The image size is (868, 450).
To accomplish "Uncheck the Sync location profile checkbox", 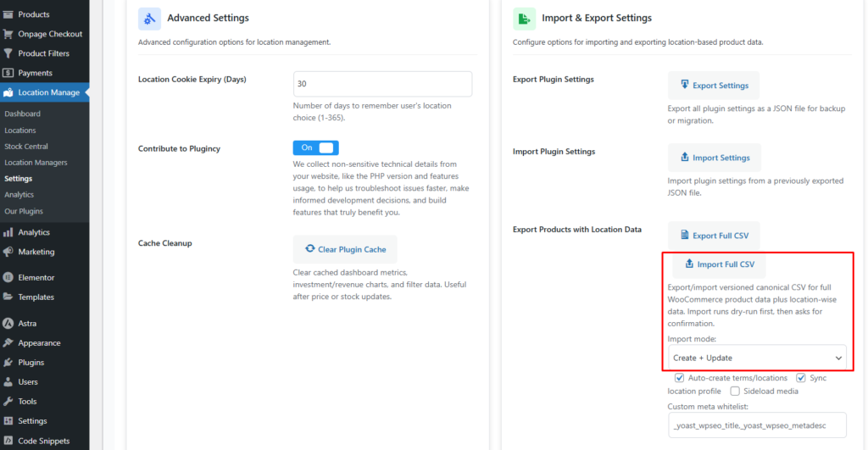I will coord(800,378).
